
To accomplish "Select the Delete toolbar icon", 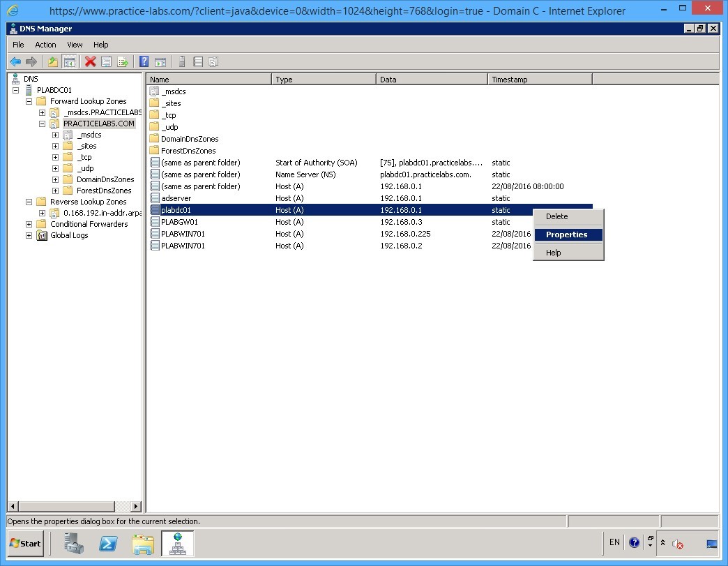I will [x=90, y=61].
